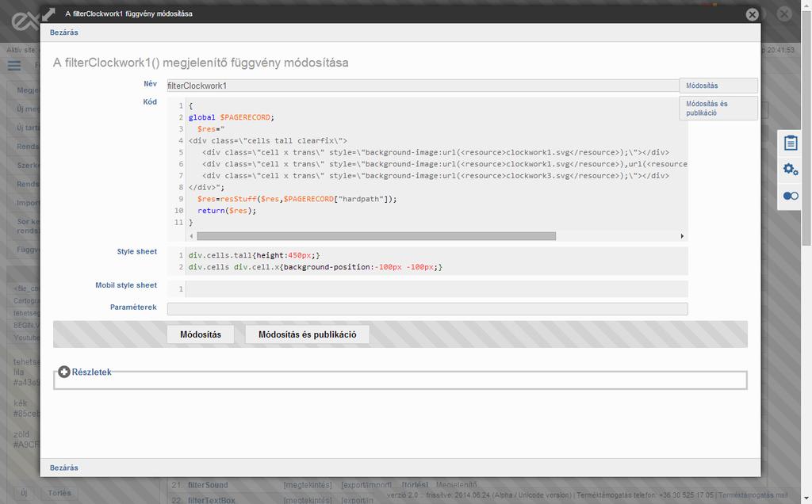812x504 pixels.
Task: Click filterSound row in background list
Action: pyautogui.click(x=208, y=485)
